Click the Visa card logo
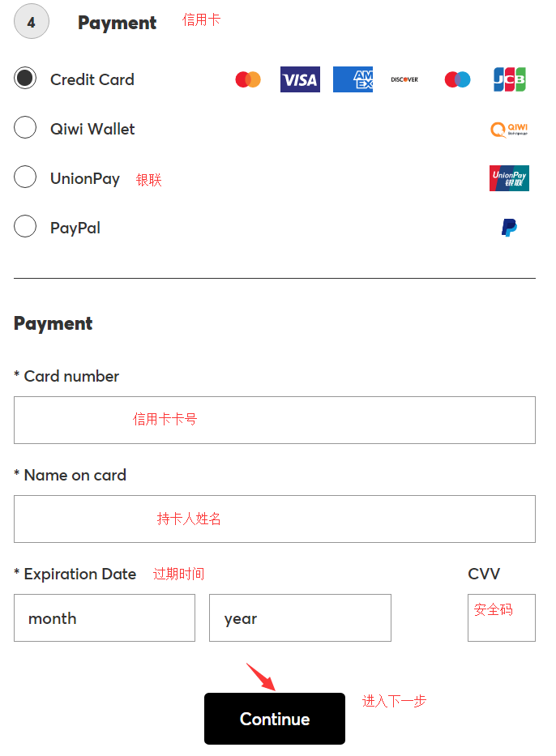 [300, 79]
